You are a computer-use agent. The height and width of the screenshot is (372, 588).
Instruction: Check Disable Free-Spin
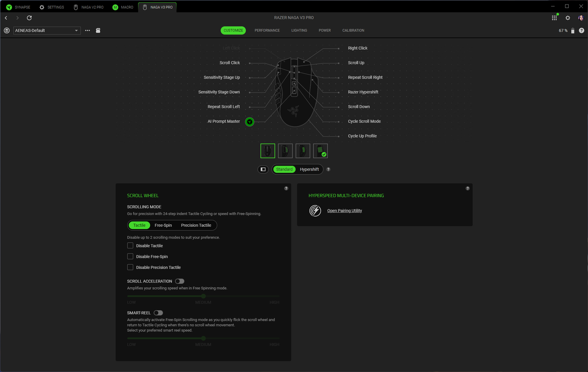130,257
